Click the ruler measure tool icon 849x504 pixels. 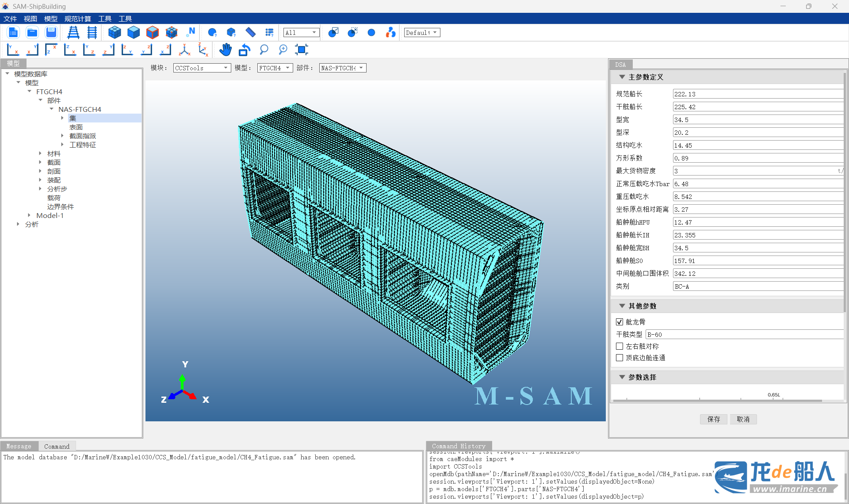click(250, 32)
